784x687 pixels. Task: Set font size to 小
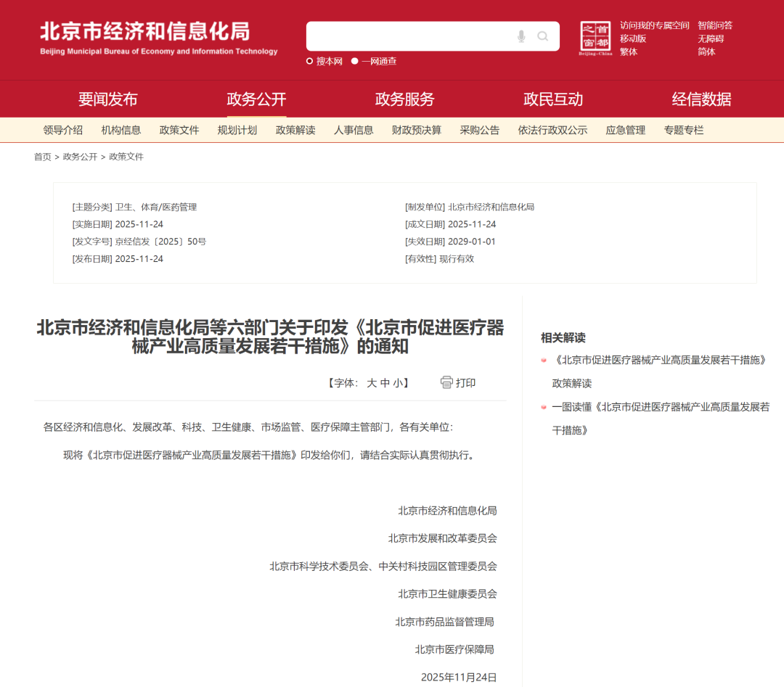click(x=398, y=383)
